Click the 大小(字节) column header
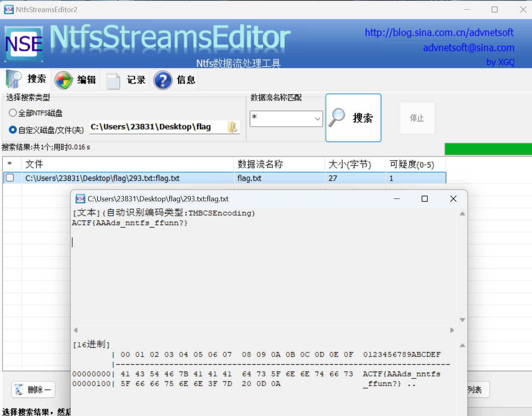The width and height of the screenshot is (532, 416). [355, 164]
